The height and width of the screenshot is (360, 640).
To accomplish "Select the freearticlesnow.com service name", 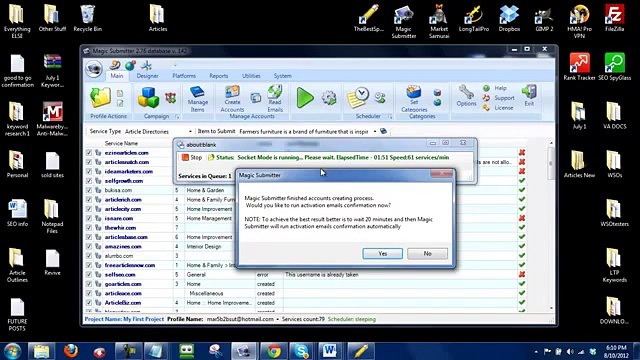I will pos(130,265).
